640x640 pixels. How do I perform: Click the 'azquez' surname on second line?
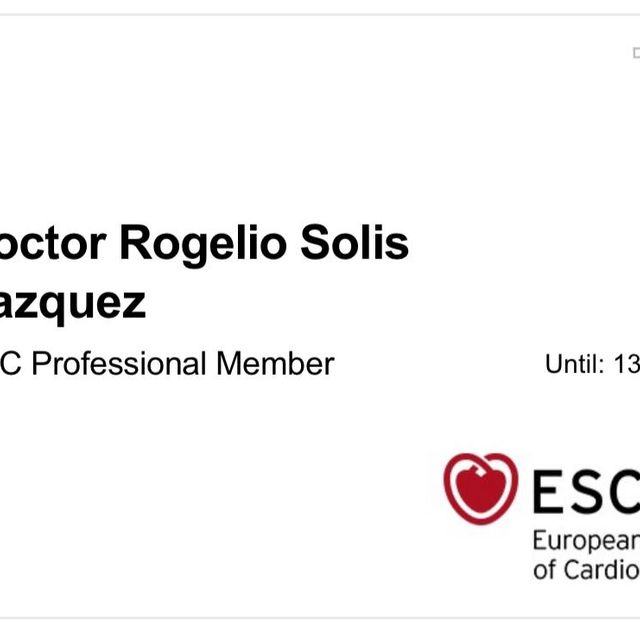73,303
